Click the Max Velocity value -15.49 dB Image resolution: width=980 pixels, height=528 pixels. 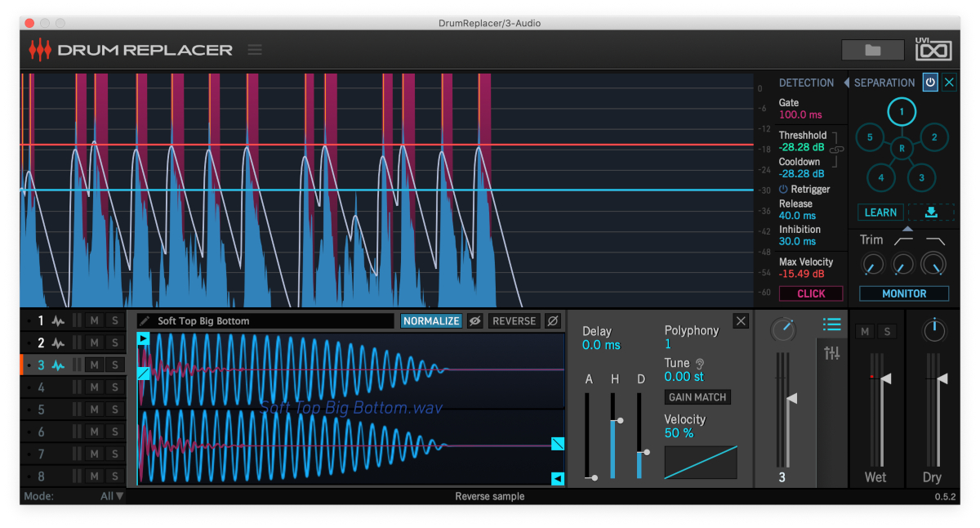(801, 274)
